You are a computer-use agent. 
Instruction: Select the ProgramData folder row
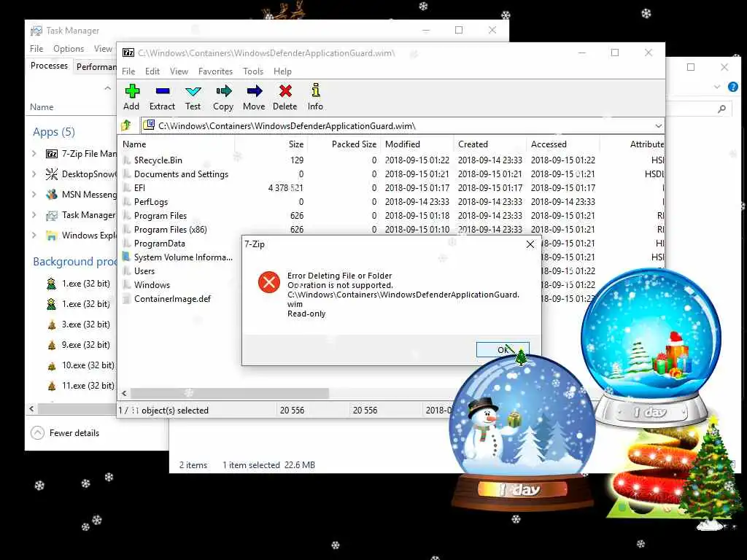[x=159, y=244]
